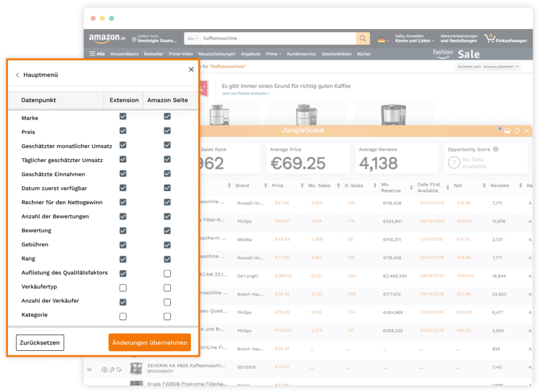This screenshot has width=540, height=392.
Task: Click the price €289.59 in De'Longhi row
Action: tap(283, 276)
